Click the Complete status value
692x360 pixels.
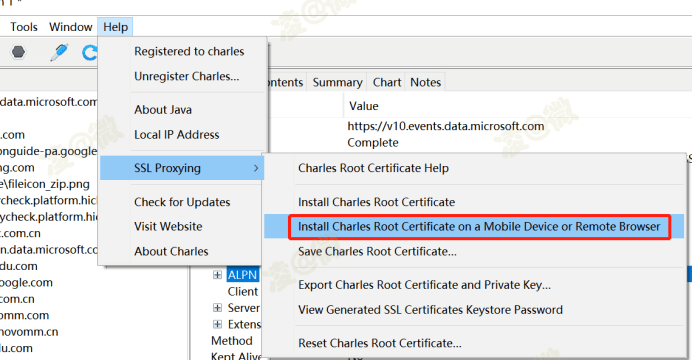click(x=373, y=142)
